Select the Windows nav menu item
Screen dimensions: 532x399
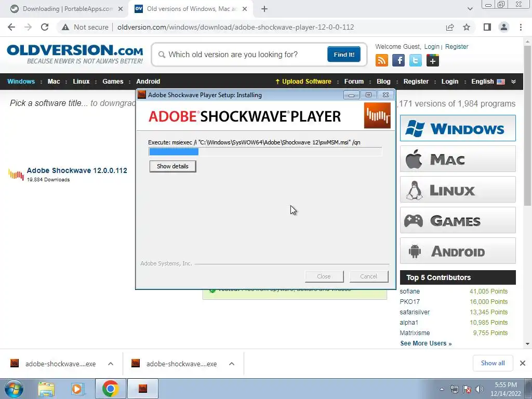pos(21,82)
